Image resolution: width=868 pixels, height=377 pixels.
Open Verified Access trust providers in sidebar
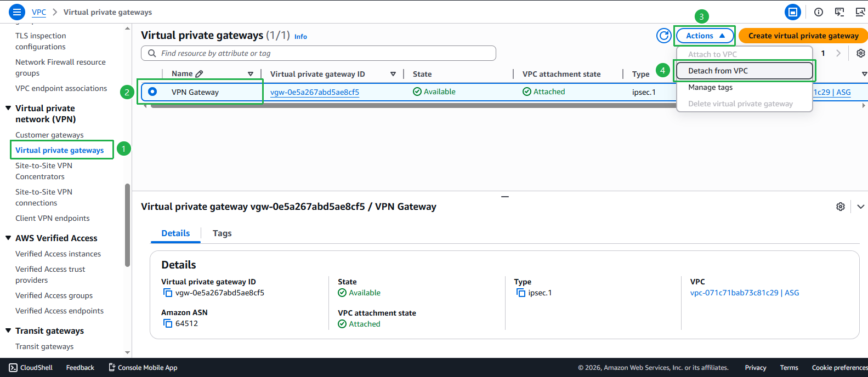(x=50, y=275)
